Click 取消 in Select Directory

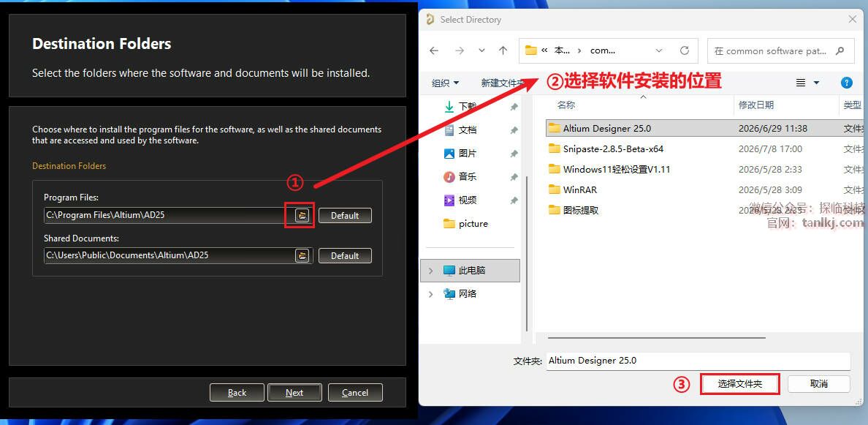[819, 384]
